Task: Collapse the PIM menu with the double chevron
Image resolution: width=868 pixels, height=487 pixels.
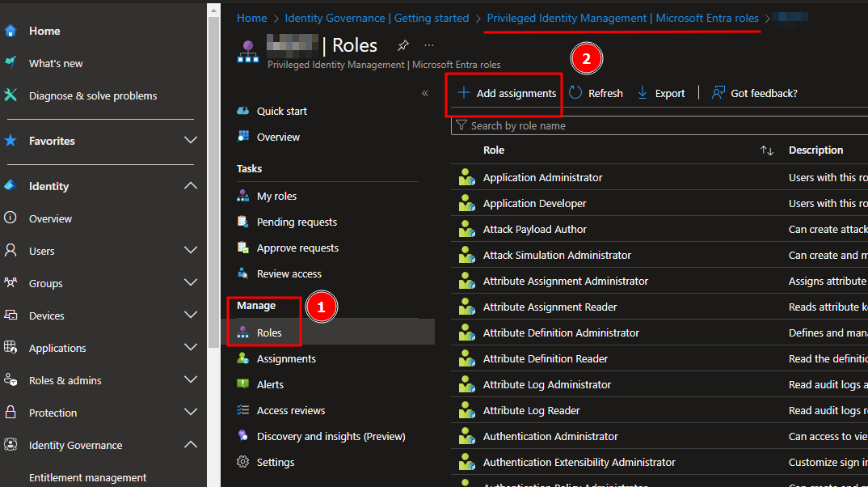Action: 424,93
